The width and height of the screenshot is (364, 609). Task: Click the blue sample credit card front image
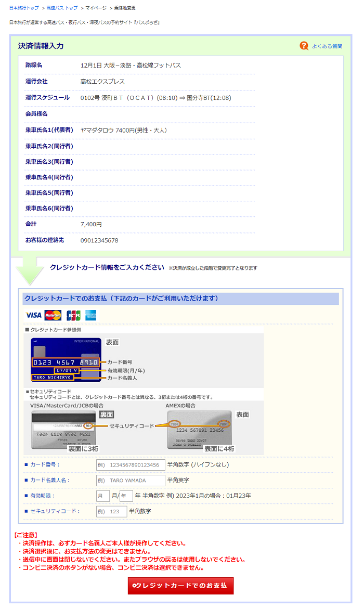[x=66, y=360]
